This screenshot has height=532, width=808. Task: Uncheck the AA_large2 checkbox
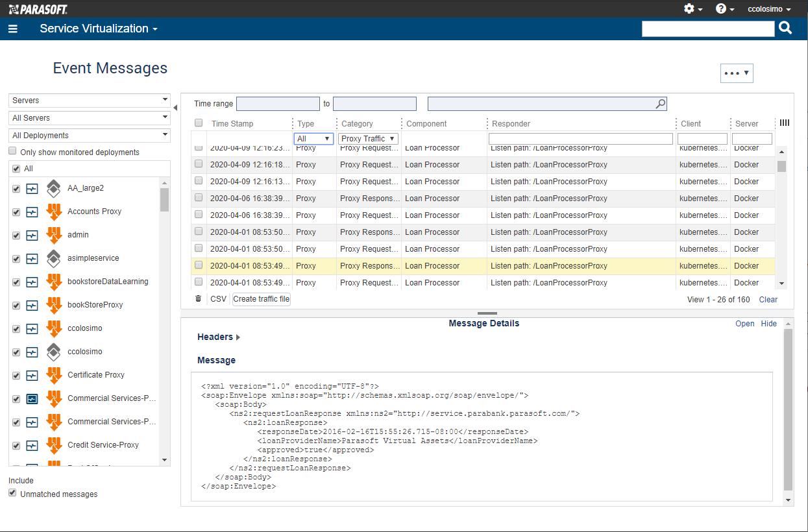(16, 189)
